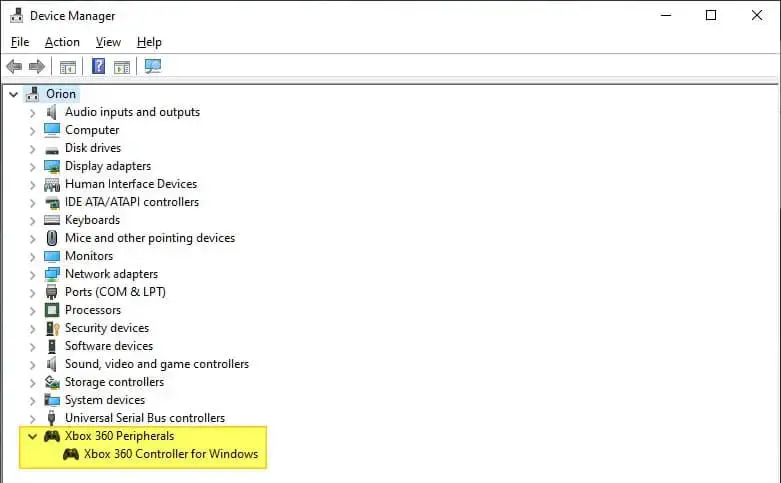The image size is (781, 483).
Task: Click the Human Interface Devices icon
Action: (52, 185)
